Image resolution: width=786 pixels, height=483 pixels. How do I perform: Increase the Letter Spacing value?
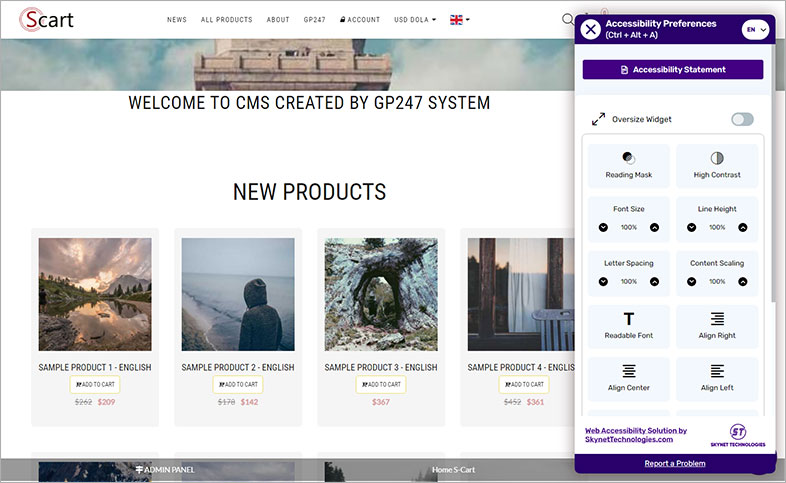[x=655, y=282]
